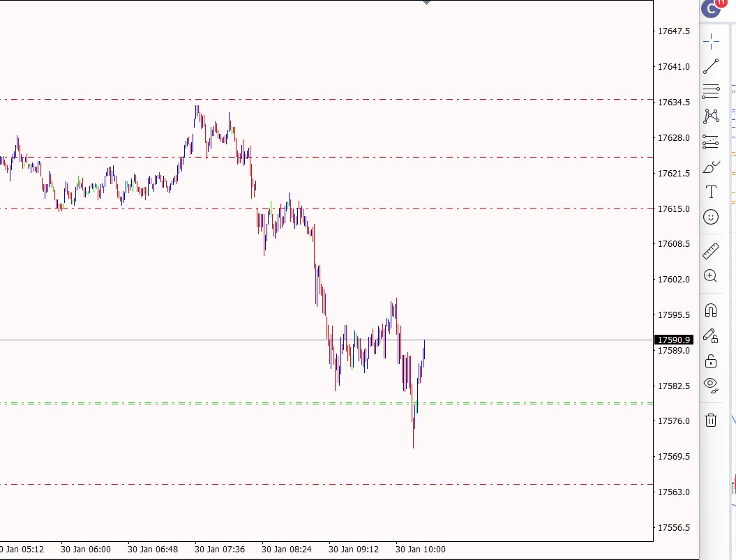Click the trash remove drawings icon

[711, 420]
